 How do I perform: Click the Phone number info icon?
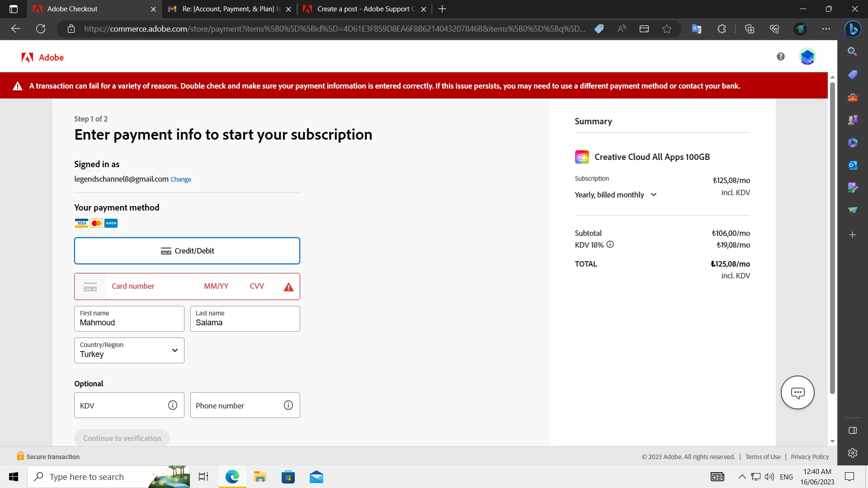click(x=288, y=405)
